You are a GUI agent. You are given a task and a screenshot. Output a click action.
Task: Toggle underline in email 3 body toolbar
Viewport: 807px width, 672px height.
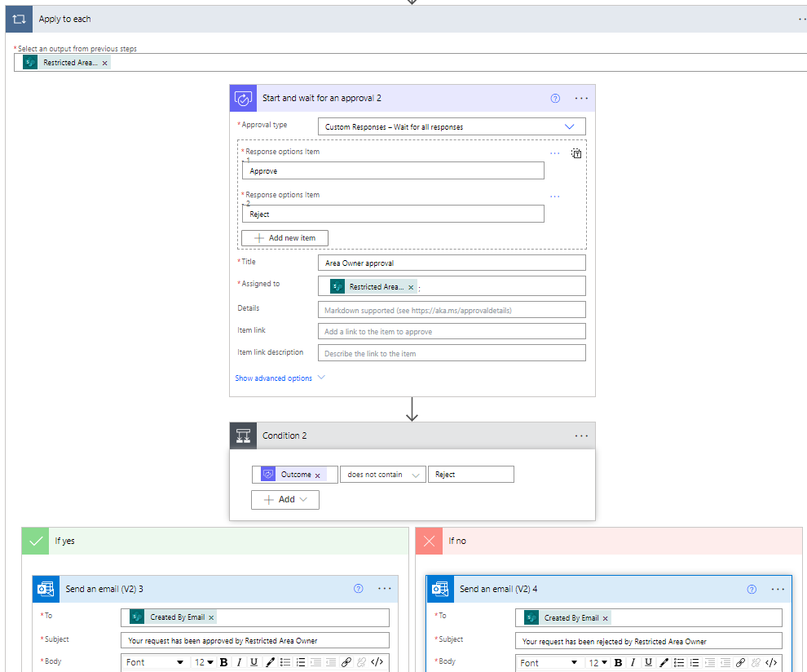(254, 662)
